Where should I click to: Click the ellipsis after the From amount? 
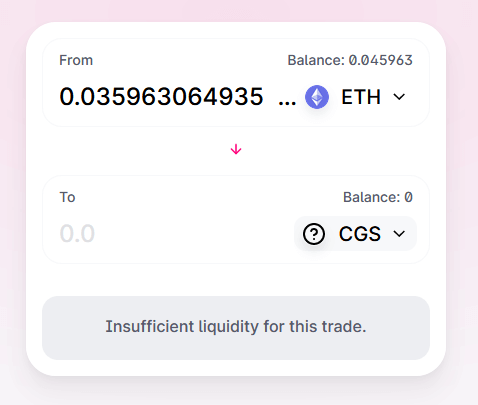pos(287,102)
